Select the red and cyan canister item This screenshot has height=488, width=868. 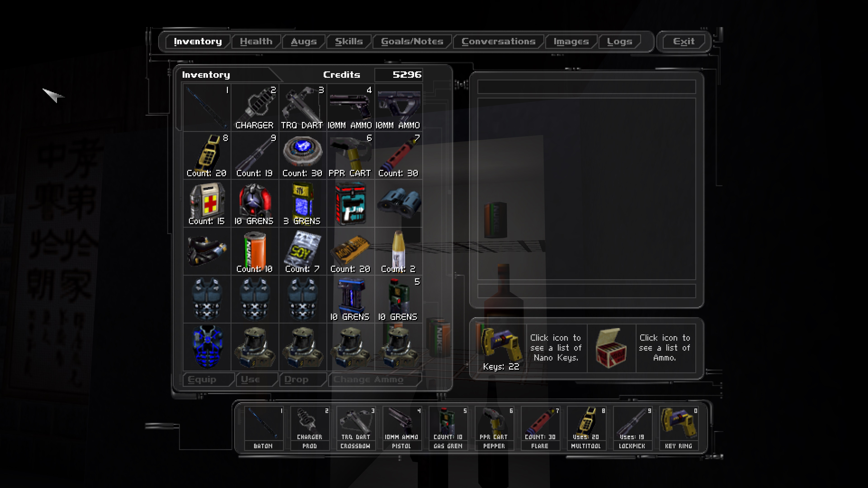350,203
